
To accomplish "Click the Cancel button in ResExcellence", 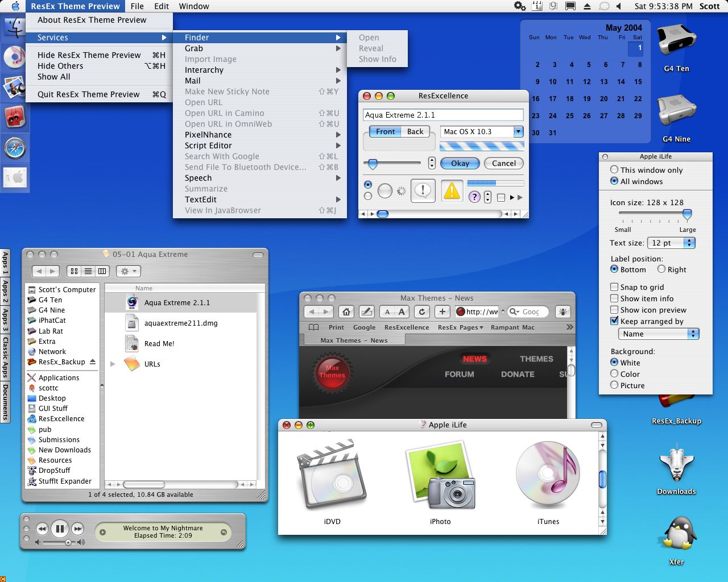I will click(504, 163).
